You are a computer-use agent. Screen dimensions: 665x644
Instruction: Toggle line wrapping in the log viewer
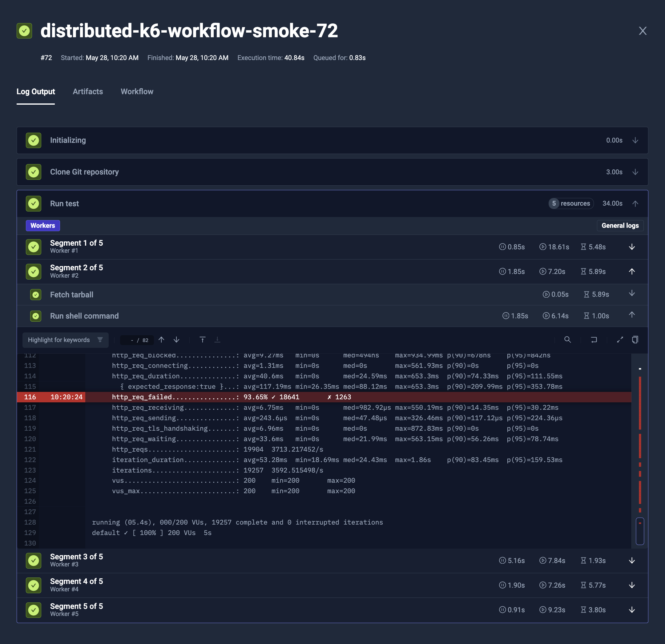(x=594, y=340)
